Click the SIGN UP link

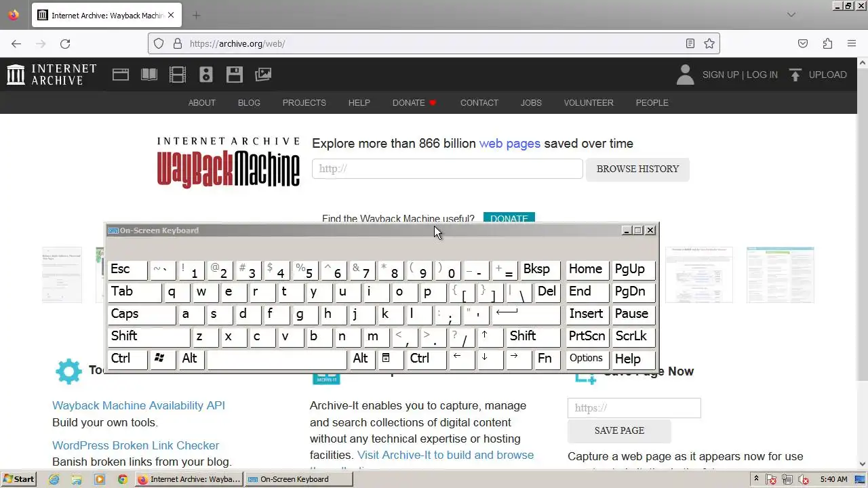pyautogui.click(x=720, y=75)
